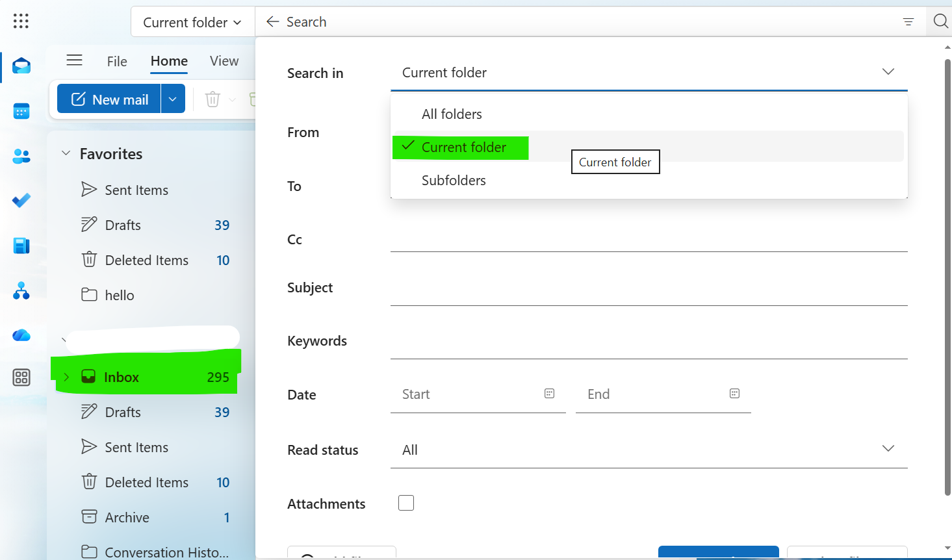Expand New mail options arrow
The height and width of the screenshot is (560, 952).
tap(173, 99)
